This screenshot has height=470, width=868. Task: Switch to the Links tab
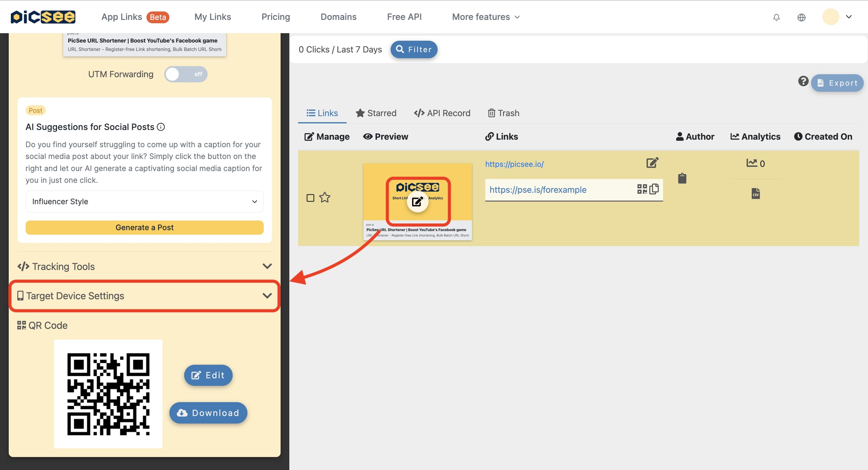click(x=322, y=113)
